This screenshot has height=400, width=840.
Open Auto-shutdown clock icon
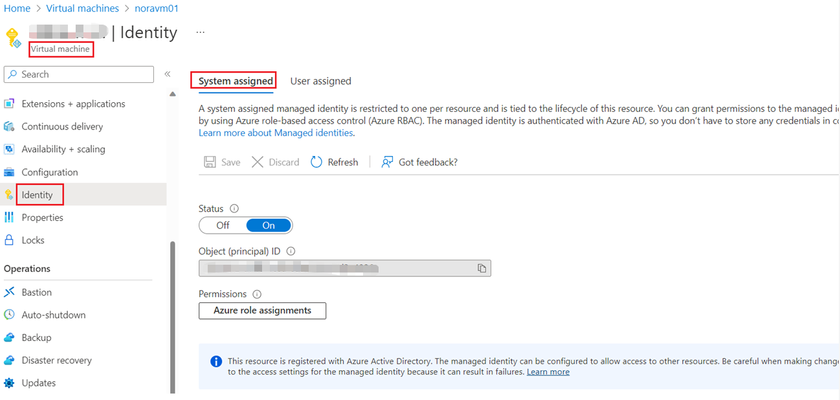(x=9, y=315)
